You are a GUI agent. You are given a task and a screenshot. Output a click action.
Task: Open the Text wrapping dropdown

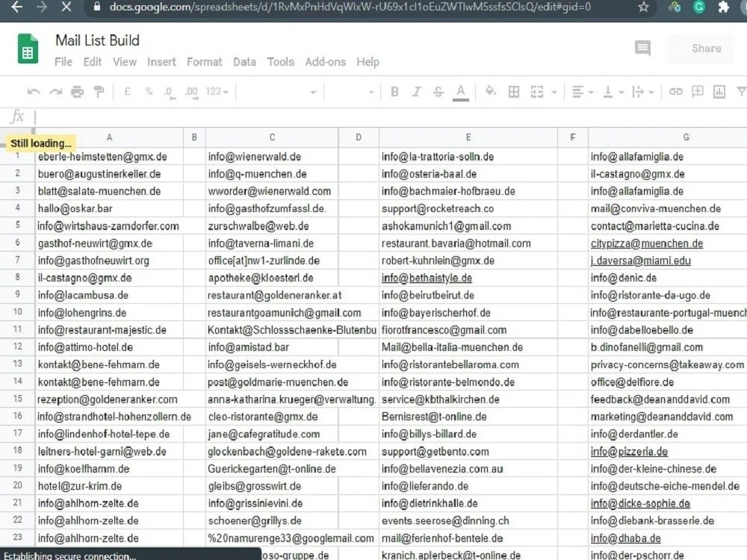[642, 91]
